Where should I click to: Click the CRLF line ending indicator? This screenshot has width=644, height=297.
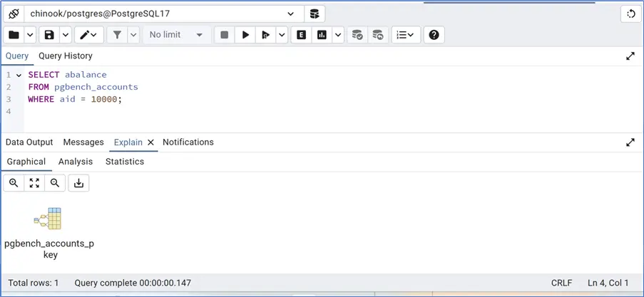click(562, 283)
